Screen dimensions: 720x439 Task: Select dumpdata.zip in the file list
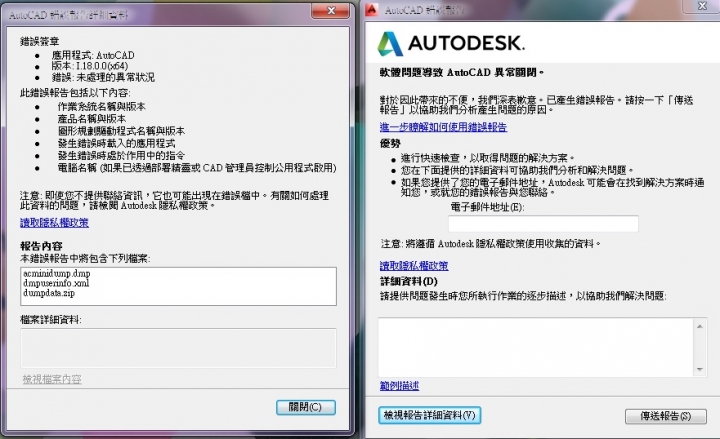click(x=49, y=293)
